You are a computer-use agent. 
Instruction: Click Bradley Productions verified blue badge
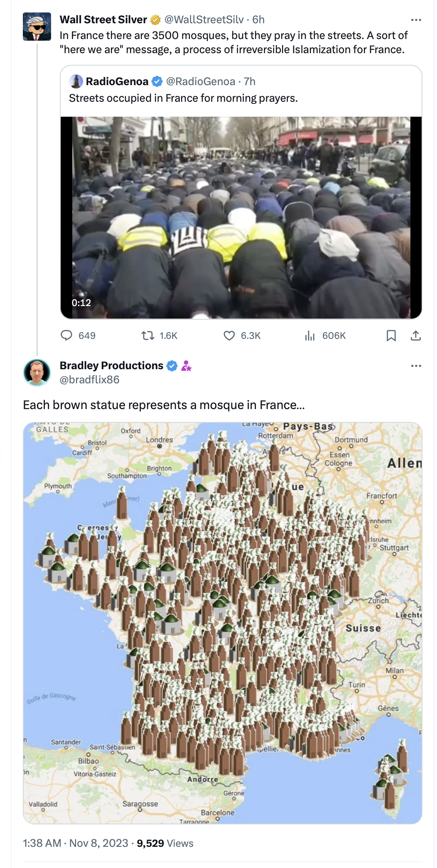pos(172,365)
